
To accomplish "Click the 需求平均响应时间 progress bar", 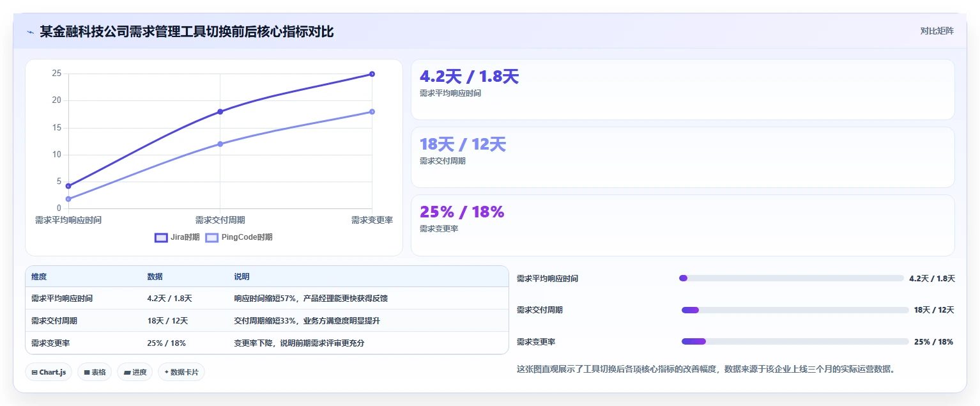I will tap(792, 278).
